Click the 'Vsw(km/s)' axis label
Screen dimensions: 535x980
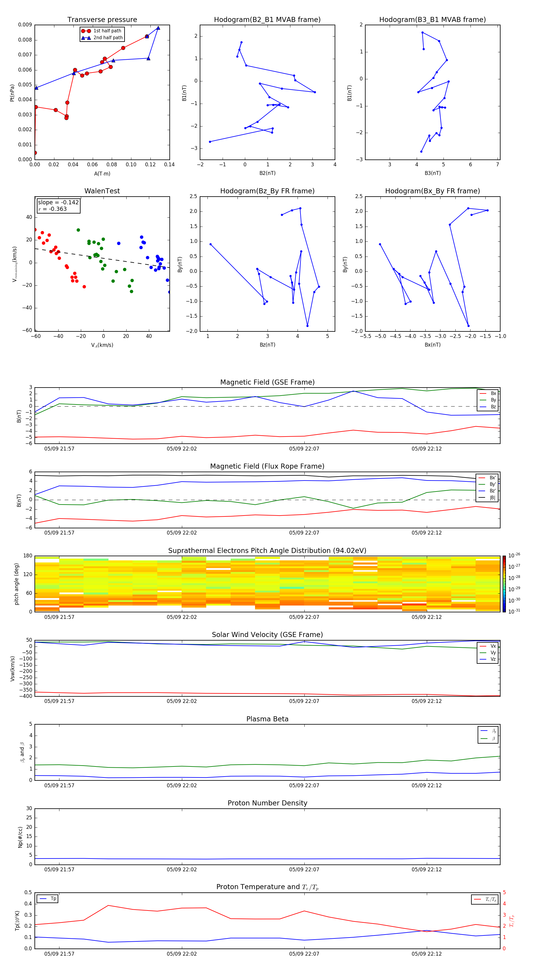click(12, 668)
